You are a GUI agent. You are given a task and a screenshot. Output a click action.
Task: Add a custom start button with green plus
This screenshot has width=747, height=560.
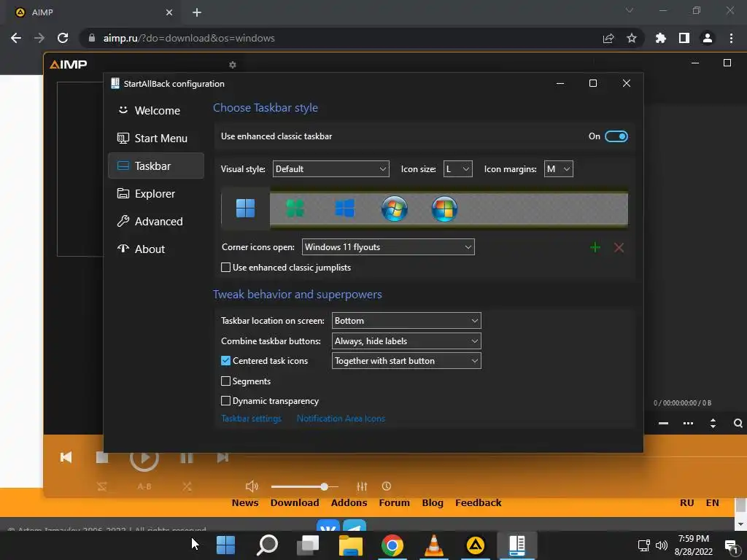(595, 247)
